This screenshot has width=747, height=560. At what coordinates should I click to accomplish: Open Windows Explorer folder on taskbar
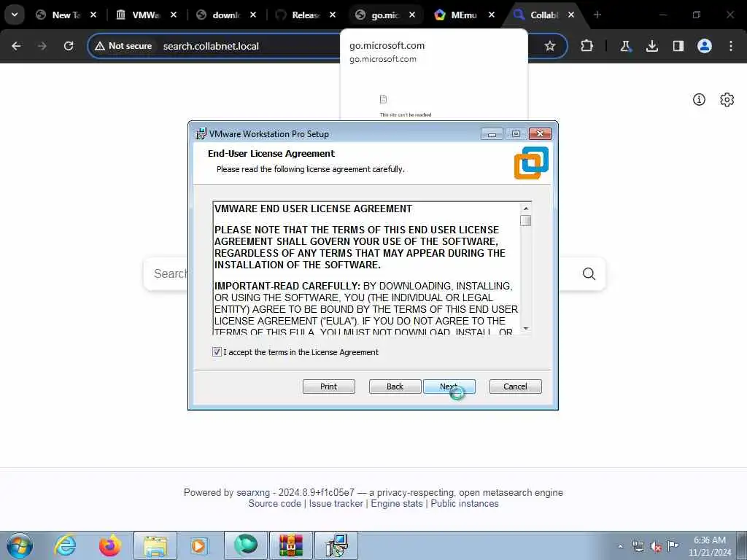click(155, 545)
